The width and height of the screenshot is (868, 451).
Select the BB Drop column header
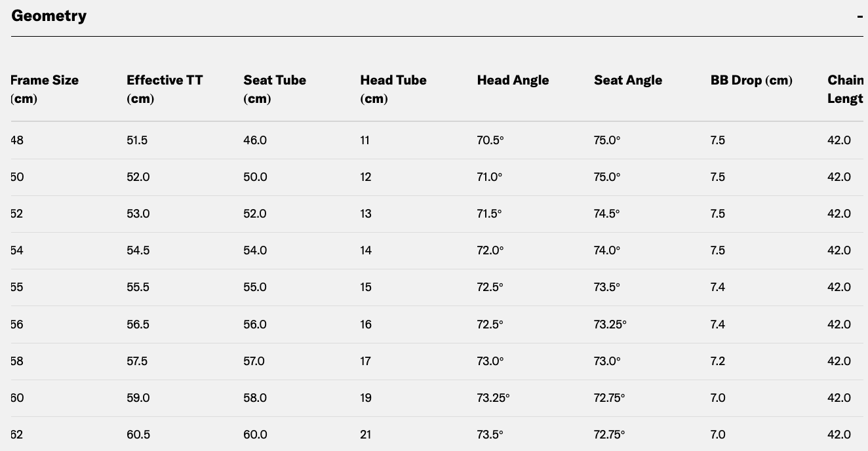pyautogui.click(x=751, y=80)
